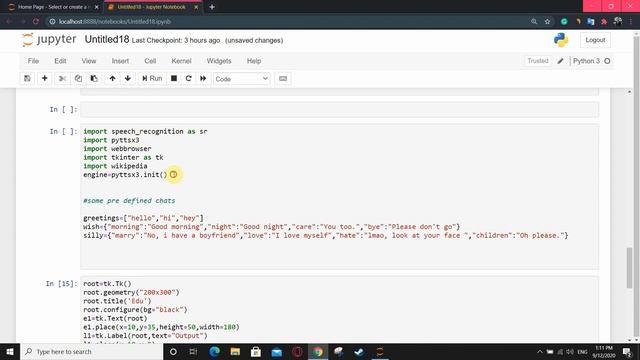Cut selected cells with the scissors icon
The height and width of the screenshot is (360, 640).
(x=62, y=78)
